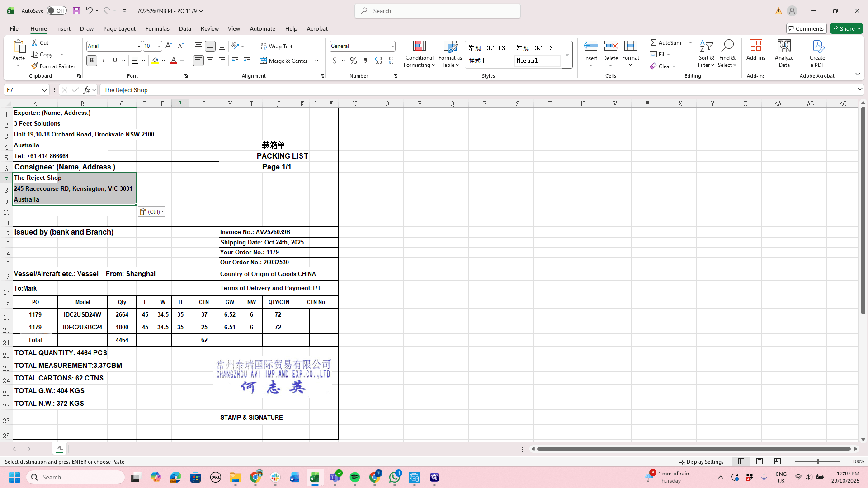Toggle Middle Align vertical alignment
This screenshot has width=868, height=488.
(x=210, y=46)
